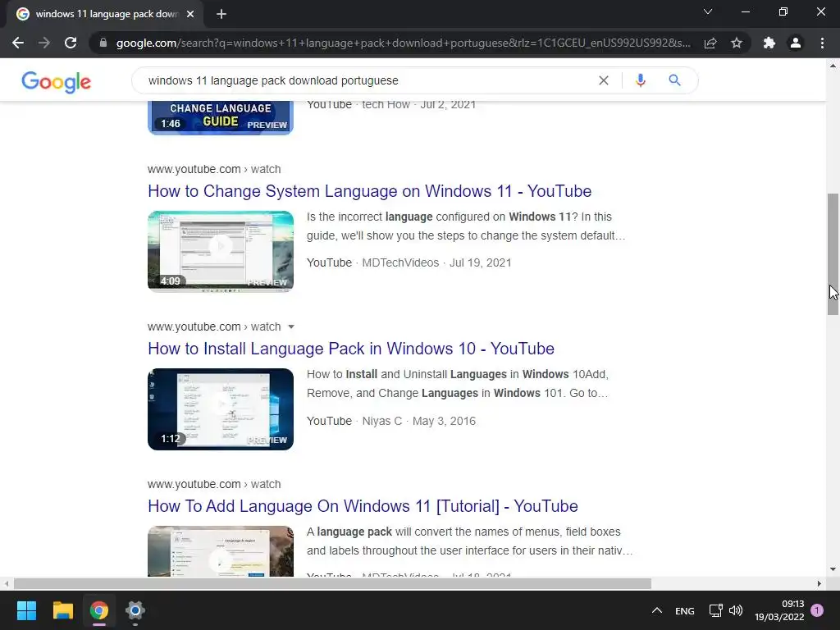Image resolution: width=840 pixels, height=630 pixels.
Task: Open Settings from the taskbar
Action: point(135,610)
